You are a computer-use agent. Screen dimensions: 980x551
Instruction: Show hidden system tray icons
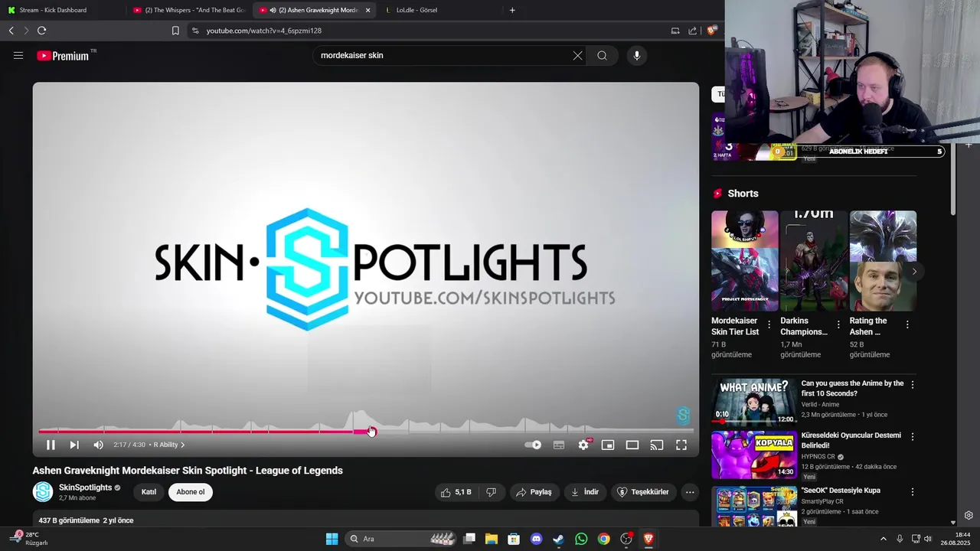pos(883,539)
